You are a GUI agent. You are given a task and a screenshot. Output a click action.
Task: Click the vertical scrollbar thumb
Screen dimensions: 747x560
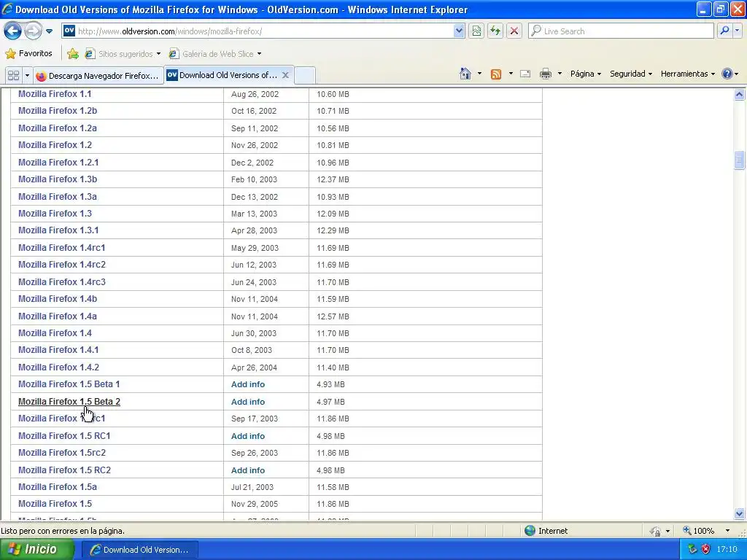coord(739,160)
